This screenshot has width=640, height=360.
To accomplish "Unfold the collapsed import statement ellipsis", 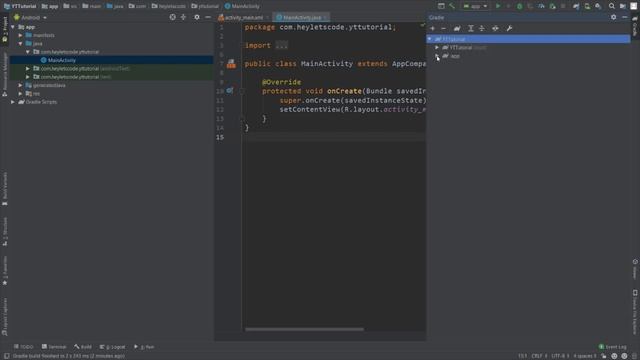I will point(282,45).
